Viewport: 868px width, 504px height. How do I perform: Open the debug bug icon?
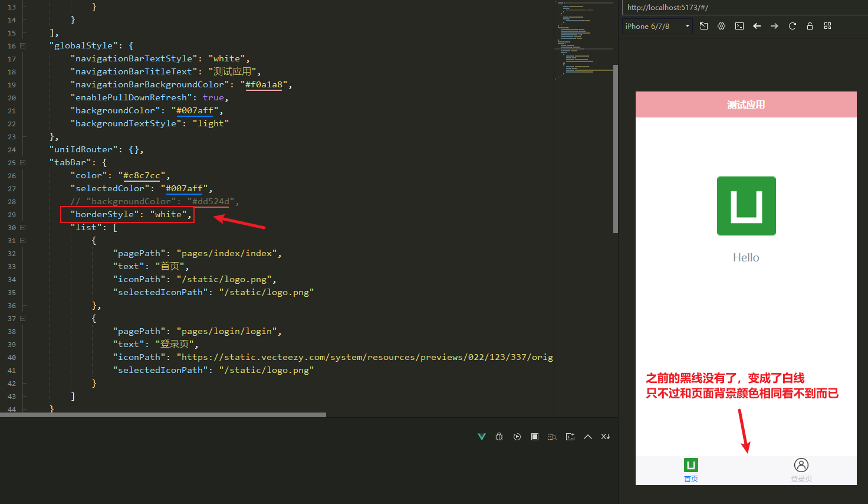pos(499,437)
